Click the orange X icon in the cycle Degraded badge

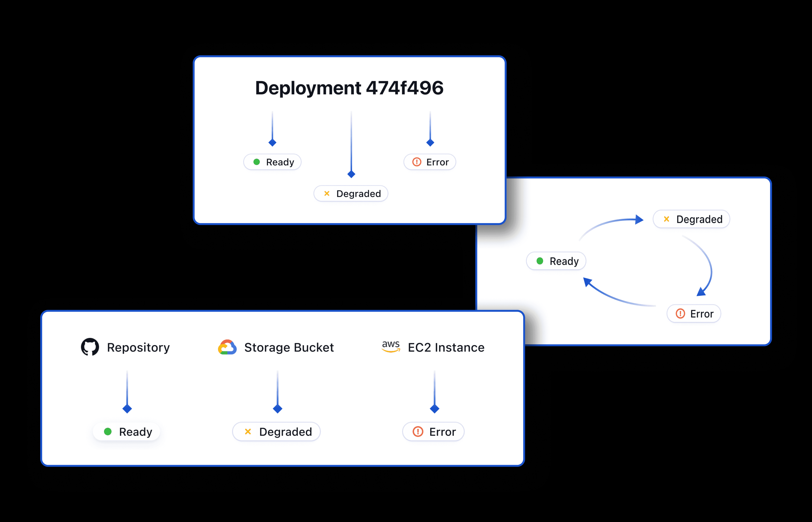(666, 219)
